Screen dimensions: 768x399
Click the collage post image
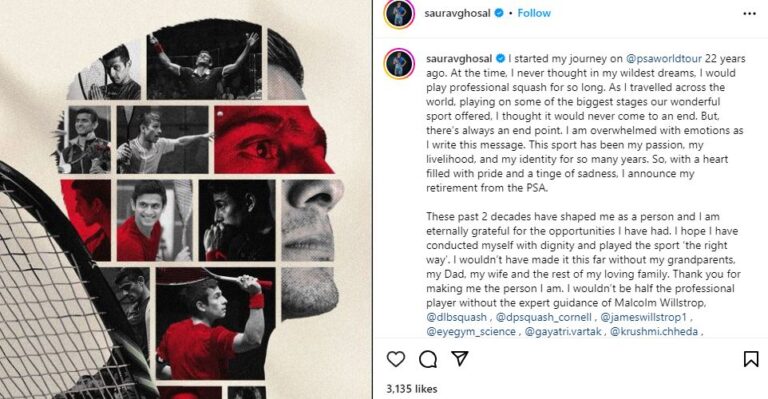pyautogui.click(x=186, y=199)
